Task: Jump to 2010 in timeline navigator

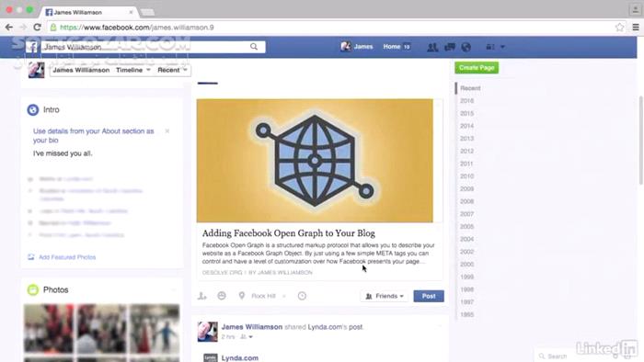Action: pyautogui.click(x=467, y=176)
